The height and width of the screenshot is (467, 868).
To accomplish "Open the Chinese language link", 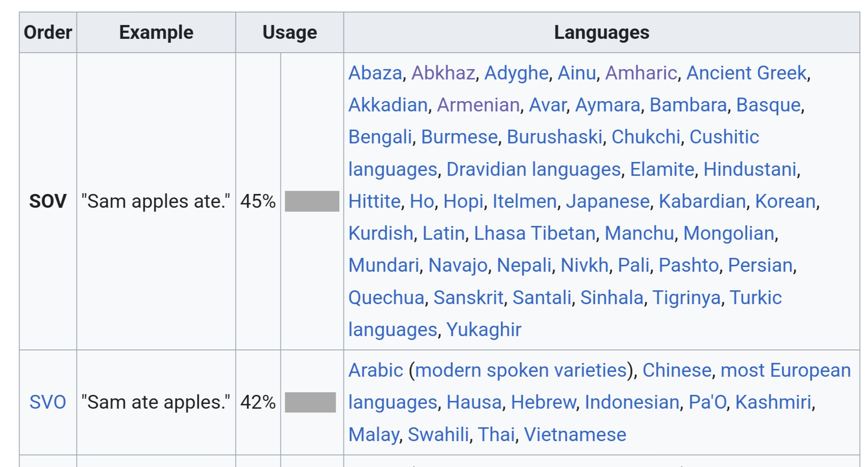I will (677, 370).
